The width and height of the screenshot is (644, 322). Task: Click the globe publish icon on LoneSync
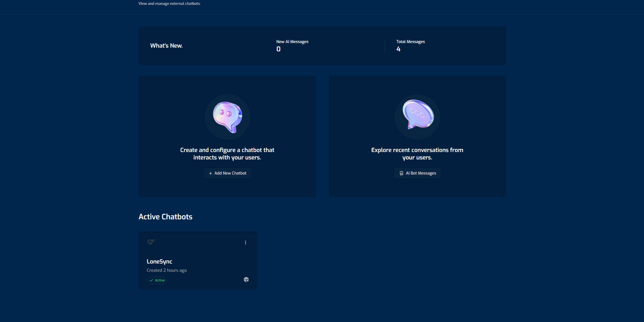tap(246, 280)
